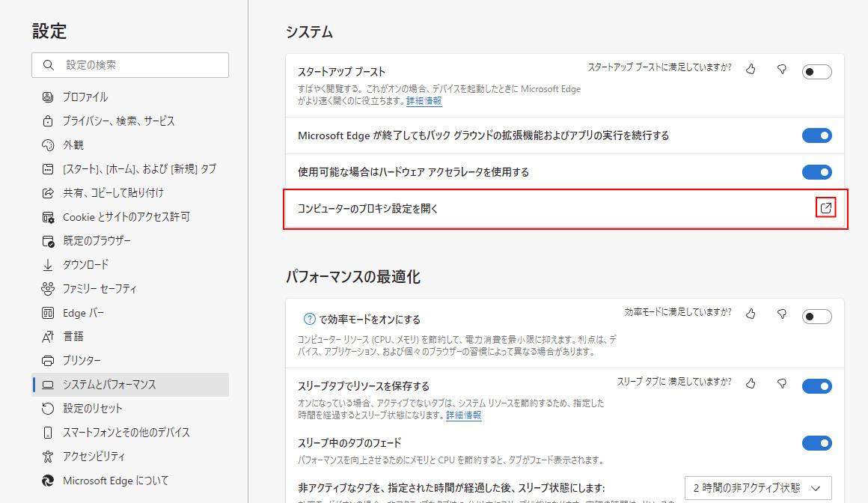Image resolution: width=868 pixels, height=503 pixels.
Task: Open Microsoft Edge について page
Action: point(130,481)
